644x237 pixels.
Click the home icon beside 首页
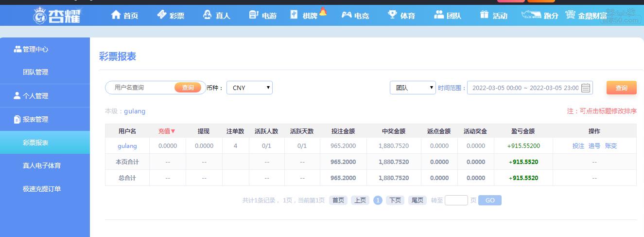coord(116,15)
